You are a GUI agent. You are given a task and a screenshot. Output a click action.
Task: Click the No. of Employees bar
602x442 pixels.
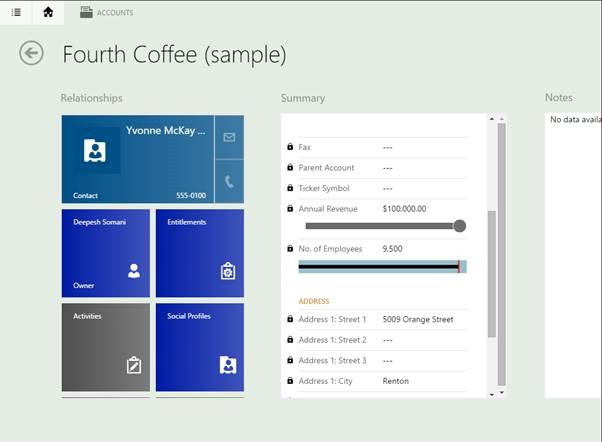(x=382, y=267)
